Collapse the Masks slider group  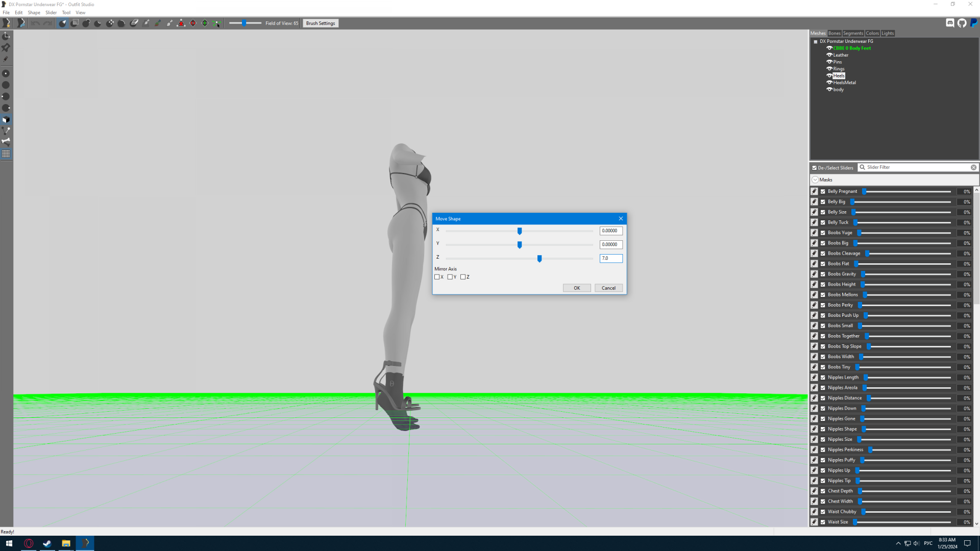815,180
